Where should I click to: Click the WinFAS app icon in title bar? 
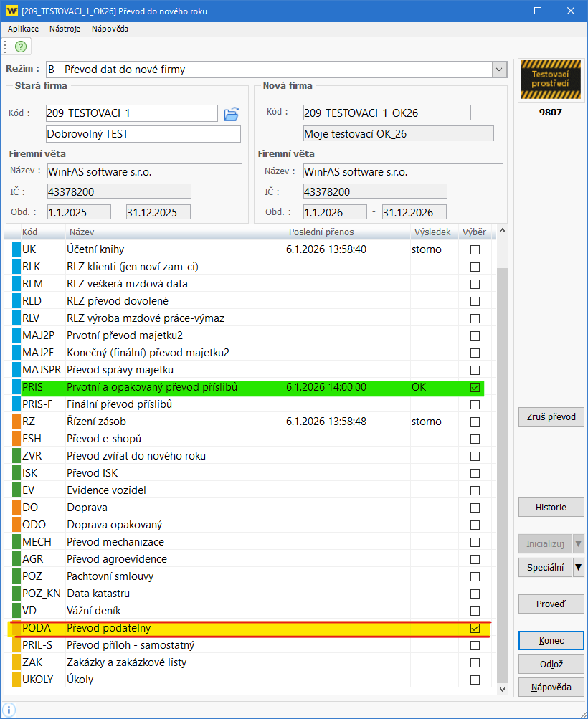point(11,11)
